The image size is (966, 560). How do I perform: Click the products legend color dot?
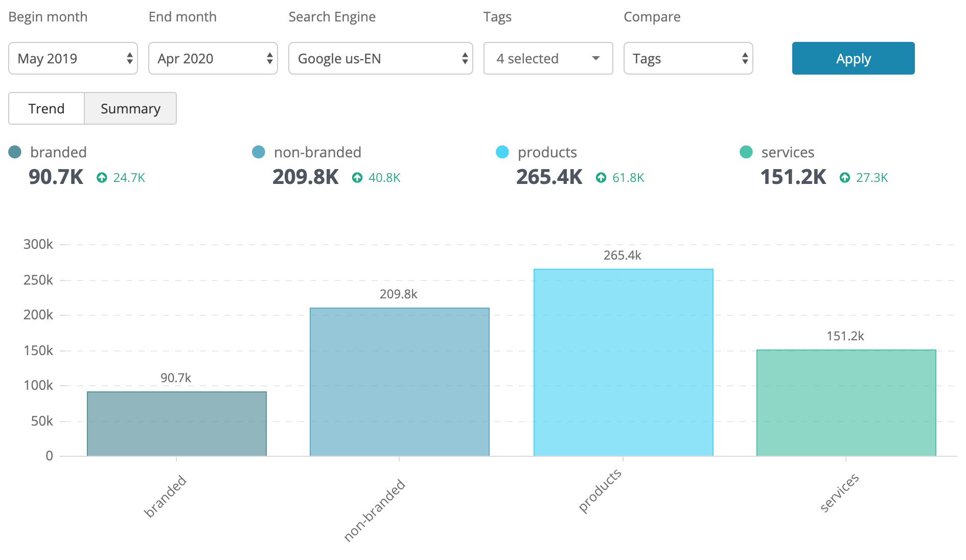tap(502, 152)
